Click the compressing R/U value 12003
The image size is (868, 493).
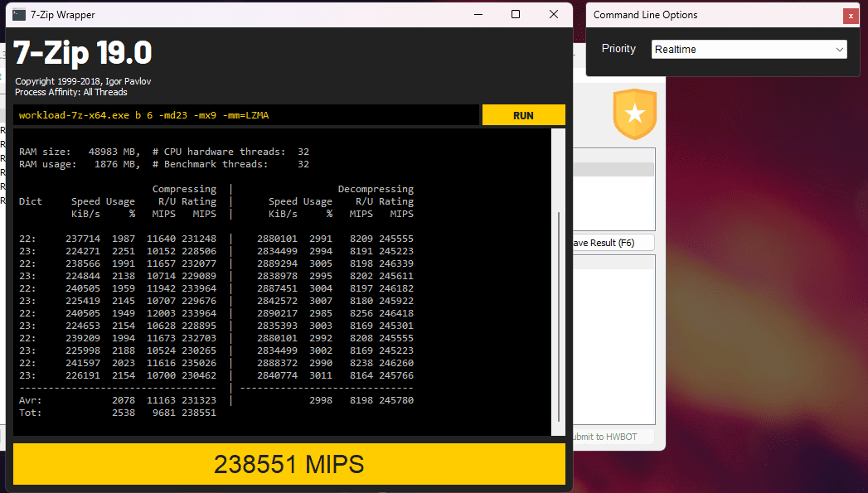161,313
